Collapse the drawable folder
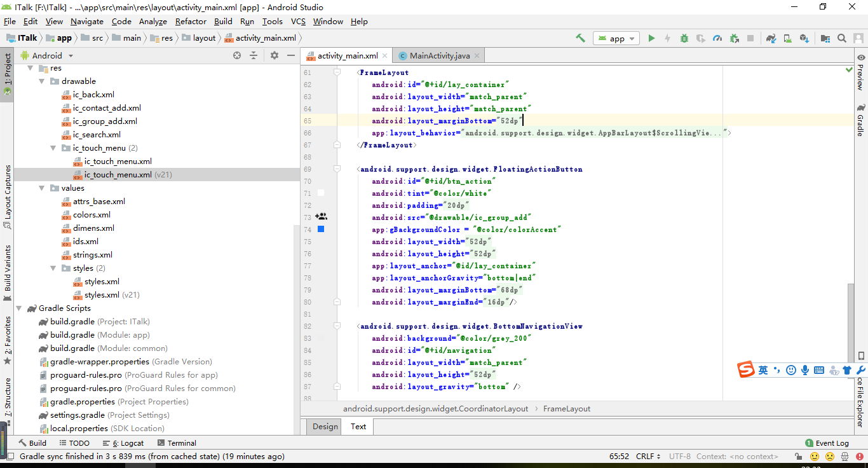 click(x=42, y=81)
